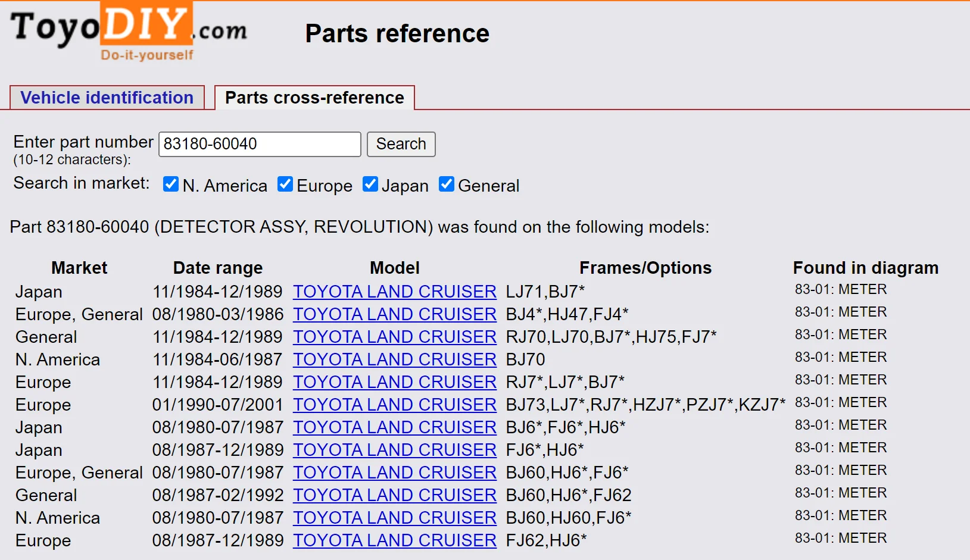Select the Parts cross-reference tab
Viewport: 970px width, 560px height.
314,98
